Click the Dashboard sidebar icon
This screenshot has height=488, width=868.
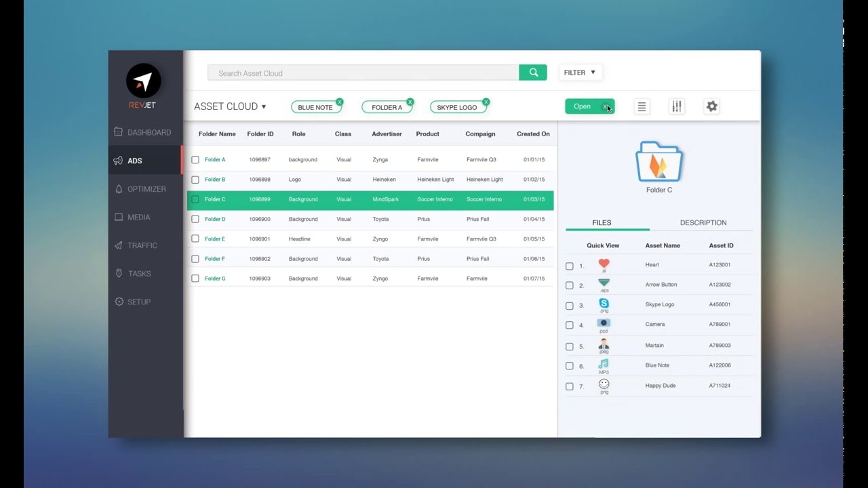coord(118,132)
